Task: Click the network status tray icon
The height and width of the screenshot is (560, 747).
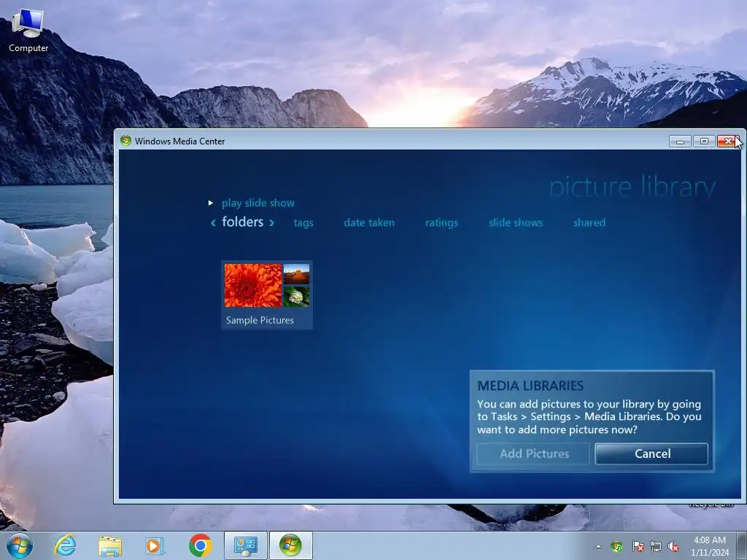Action: coord(656,546)
